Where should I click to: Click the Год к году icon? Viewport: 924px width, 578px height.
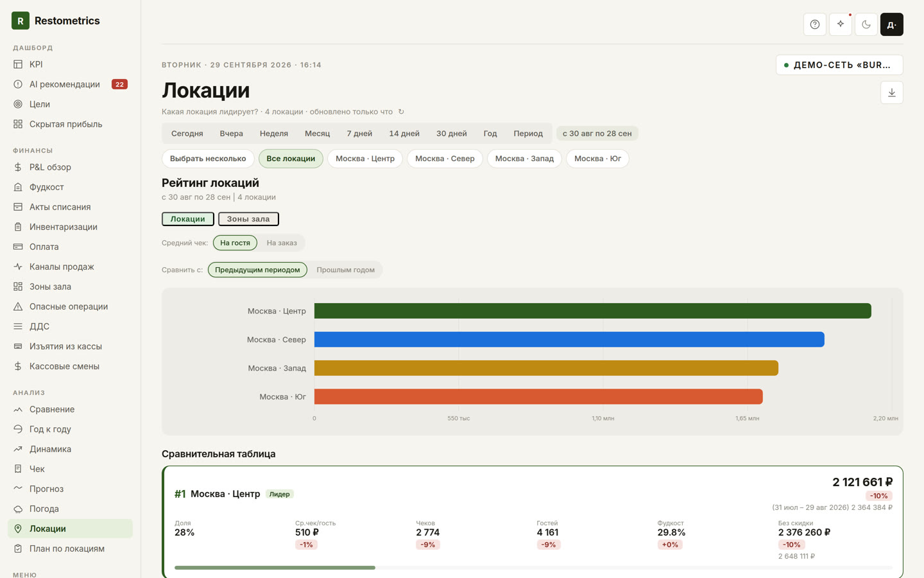click(18, 429)
